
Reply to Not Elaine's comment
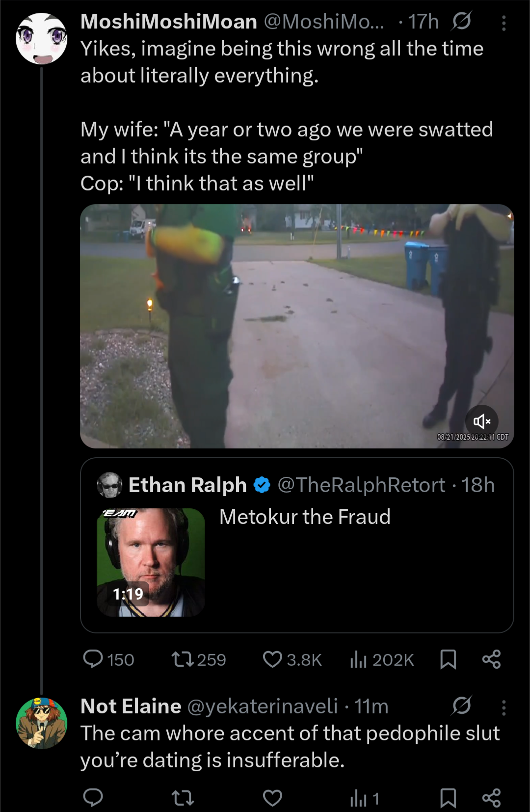93,798
